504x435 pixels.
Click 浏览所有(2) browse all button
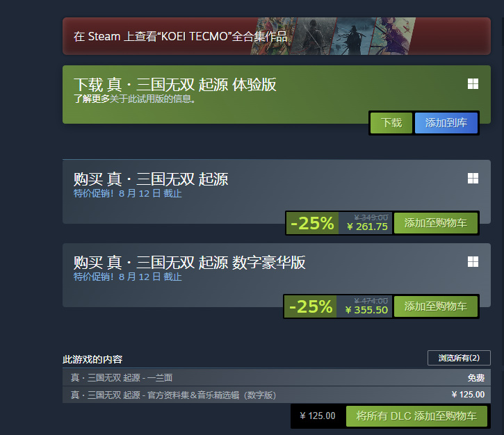(x=459, y=358)
